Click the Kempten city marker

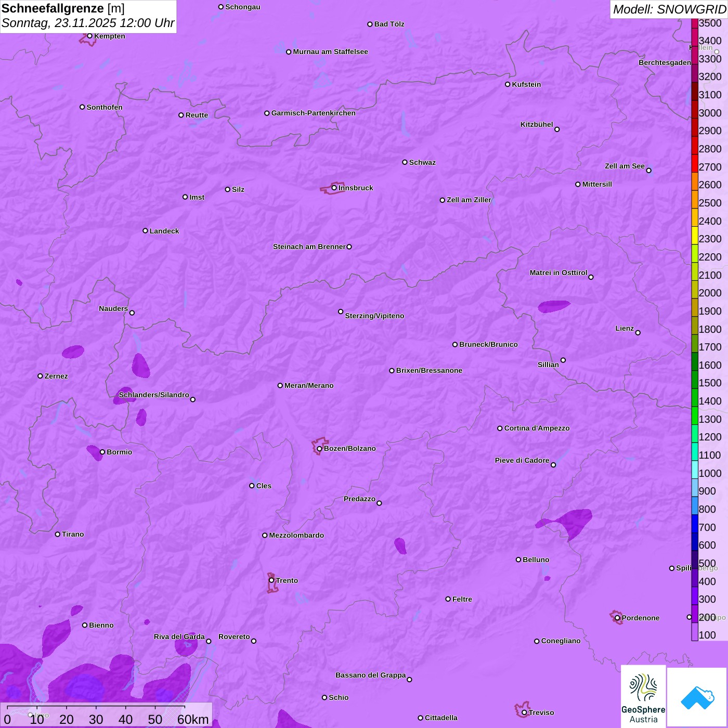click(89, 36)
